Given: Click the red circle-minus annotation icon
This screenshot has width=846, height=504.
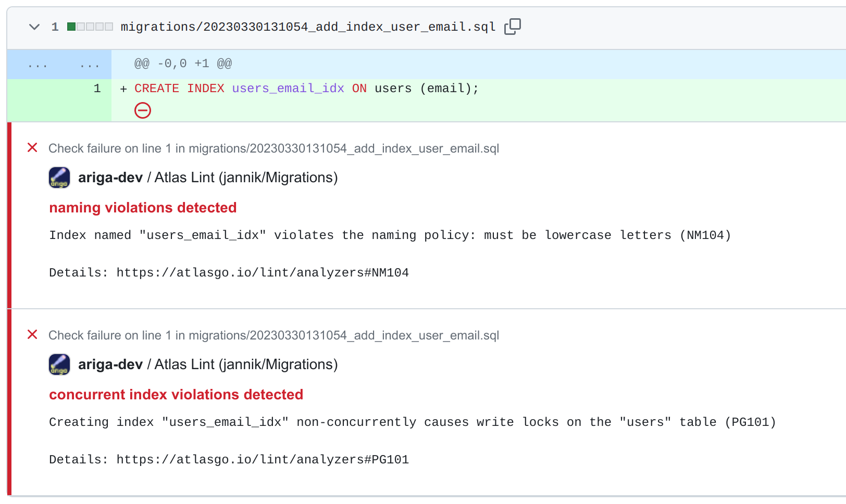Looking at the screenshot, I should 143,110.
